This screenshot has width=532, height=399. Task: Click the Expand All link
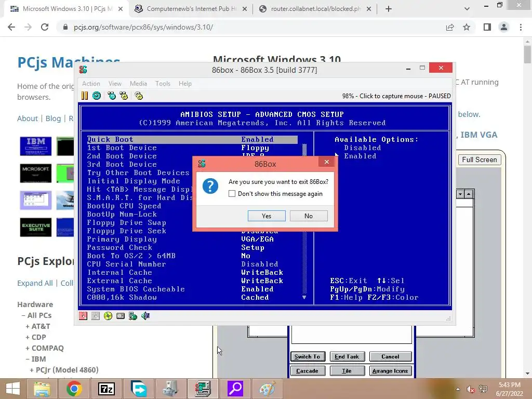click(x=35, y=283)
